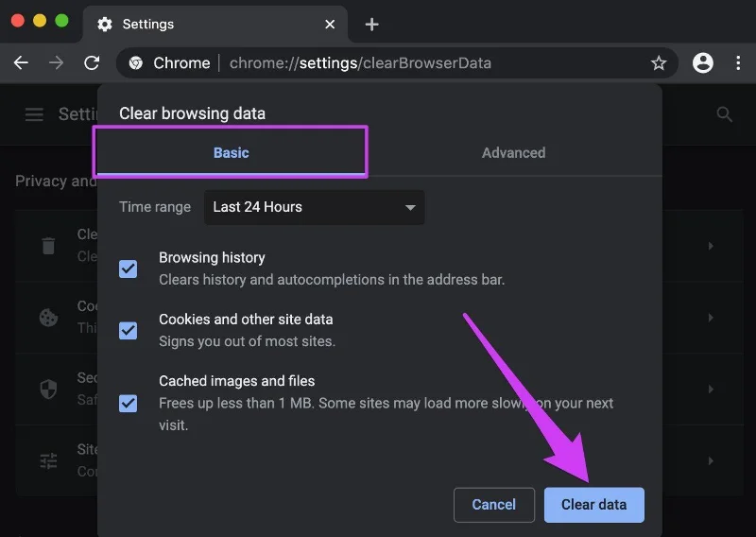Go back with the browser back arrow
The height and width of the screenshot is (537, 756).
pos(21,62)
